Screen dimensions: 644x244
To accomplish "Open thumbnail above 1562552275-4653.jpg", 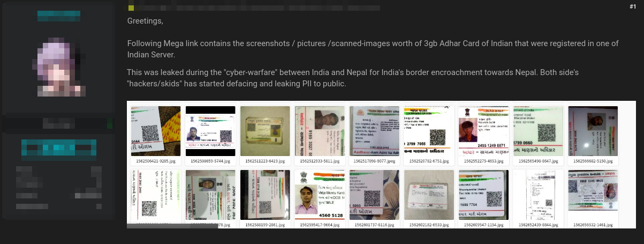I will [483, 131].
